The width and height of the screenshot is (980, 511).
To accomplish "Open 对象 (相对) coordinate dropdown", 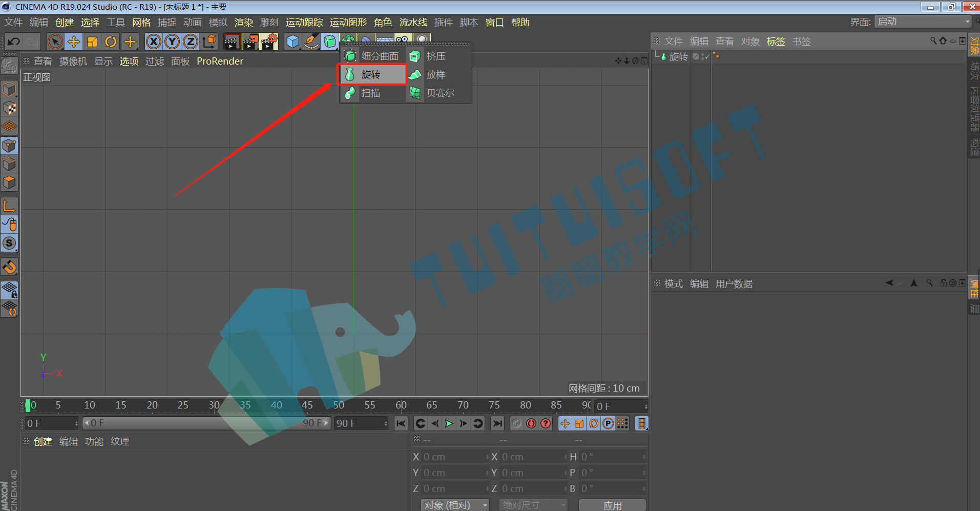I will pos(455,505).
